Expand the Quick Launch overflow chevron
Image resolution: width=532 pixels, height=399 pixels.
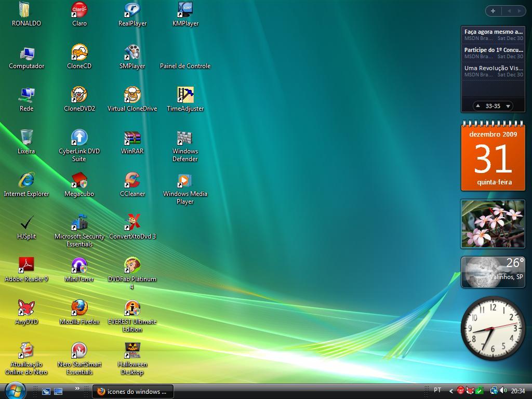[x=77, y=389]
